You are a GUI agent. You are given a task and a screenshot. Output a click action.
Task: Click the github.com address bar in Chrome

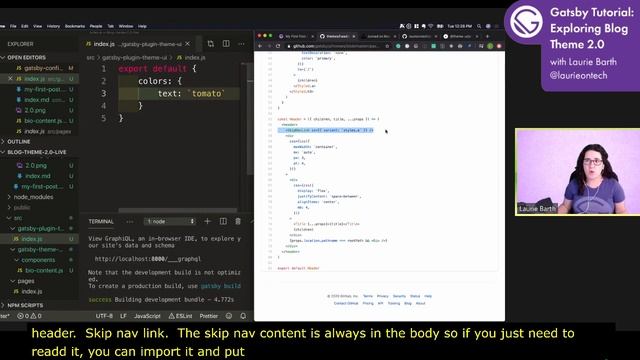(x=338, y=46)
